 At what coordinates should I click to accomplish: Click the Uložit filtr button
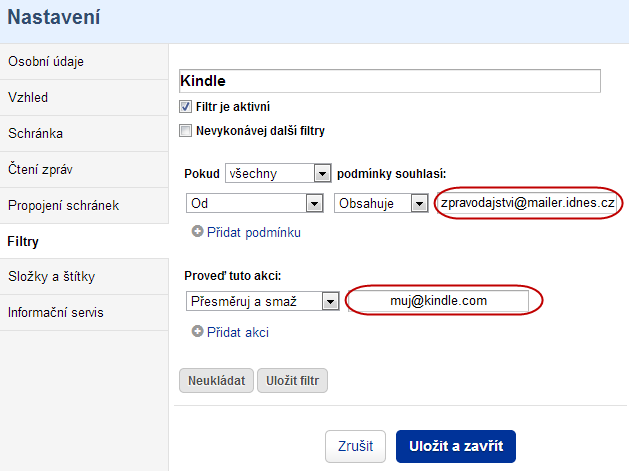pyautogui.click(x=292, y=380)
